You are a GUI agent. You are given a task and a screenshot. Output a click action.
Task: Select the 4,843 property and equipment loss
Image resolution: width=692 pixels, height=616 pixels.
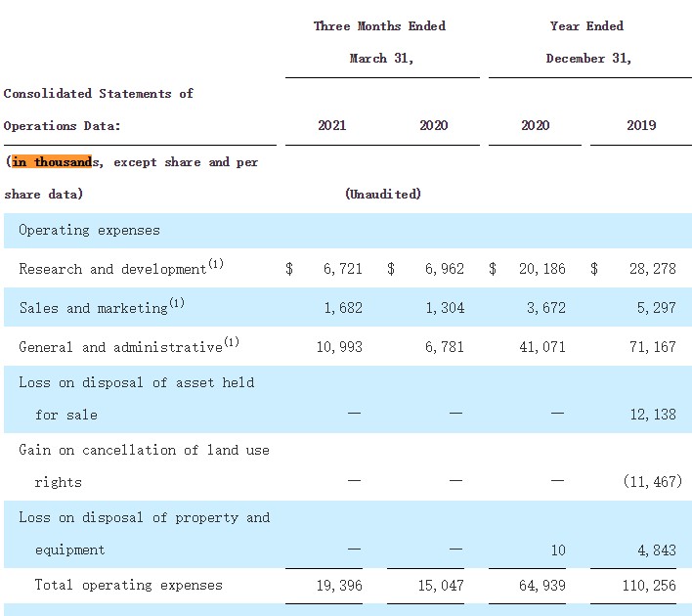pyautogui.click(x=656, y=550)
